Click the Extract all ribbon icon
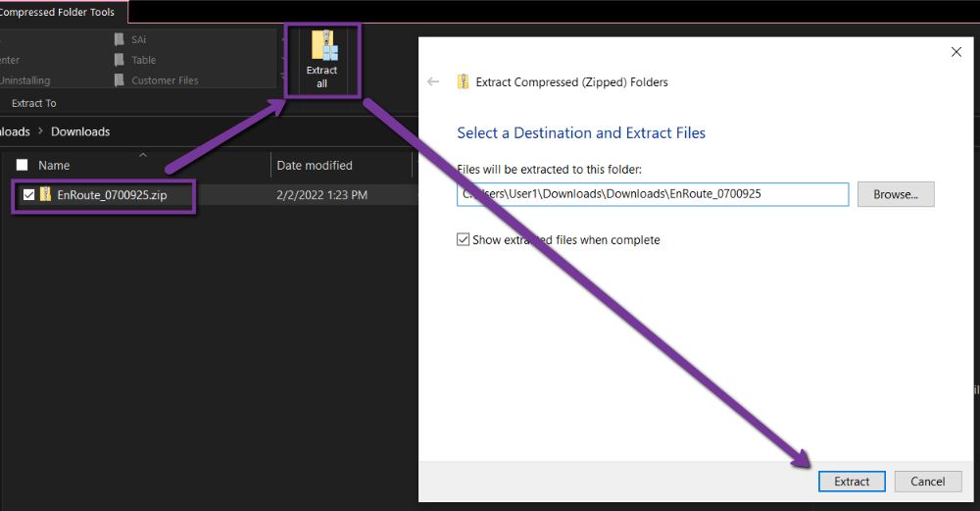The image size is (980, 511). [322, 60]
